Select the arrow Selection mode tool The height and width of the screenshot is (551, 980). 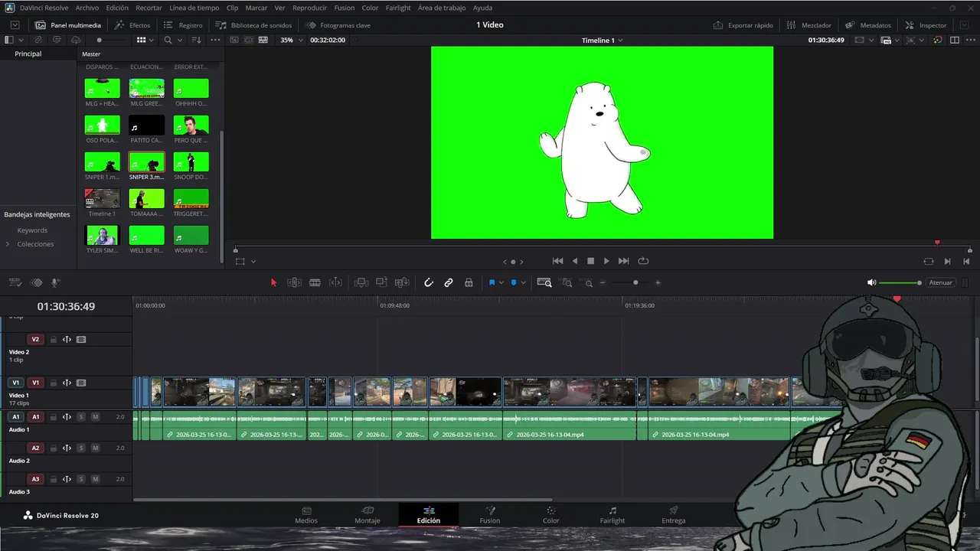point(273,282)
